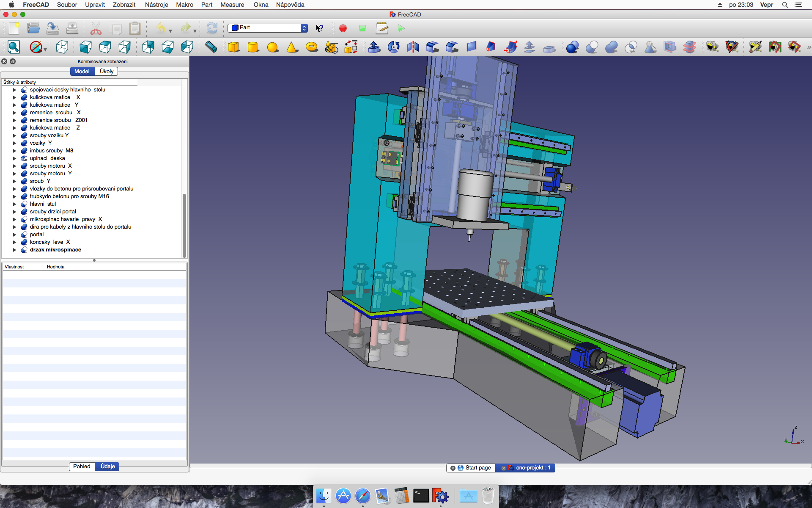Switch to the Úkoly tab
The width and height of the screenshot is (812, 508).
point(107,71)
